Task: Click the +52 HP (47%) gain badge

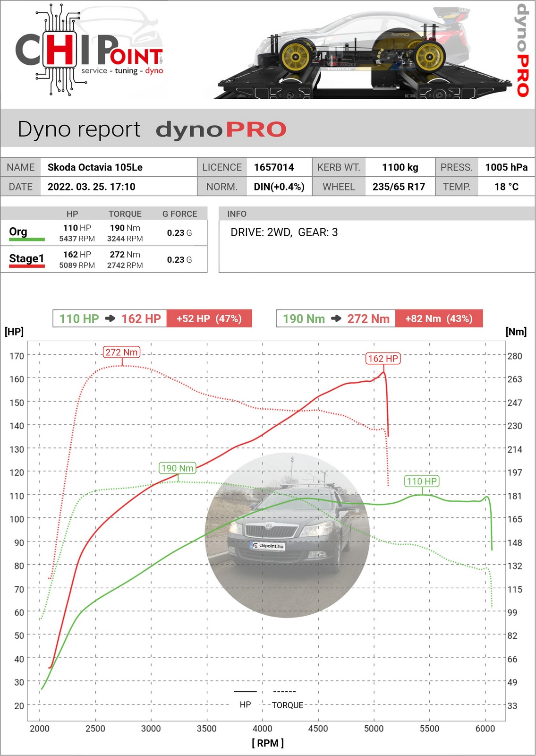Action: tap(209, 318)
